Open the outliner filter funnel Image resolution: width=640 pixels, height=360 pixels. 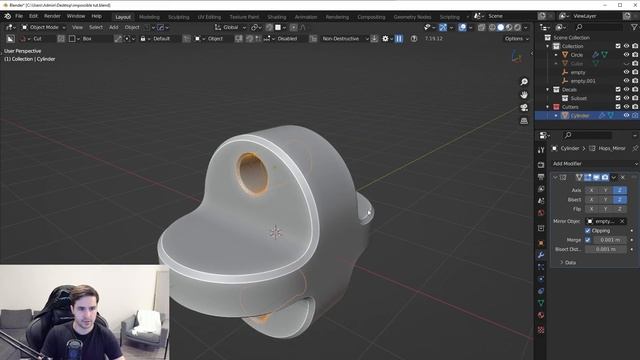pyautogui.click(x=634, y=27)
